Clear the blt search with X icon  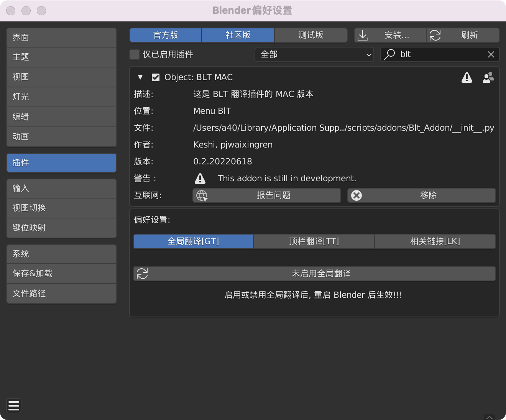click(x=491, y=54)
